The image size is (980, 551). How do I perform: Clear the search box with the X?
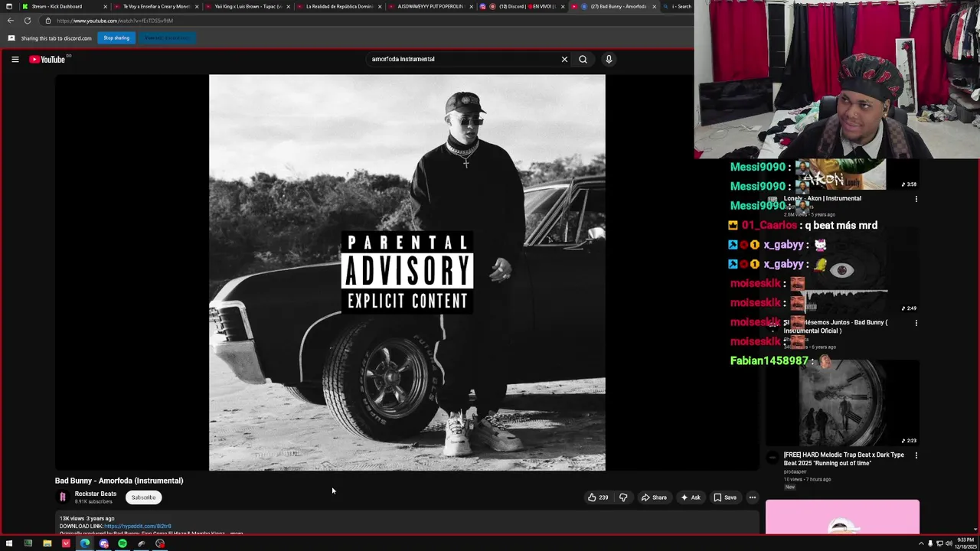pos(564,59)
